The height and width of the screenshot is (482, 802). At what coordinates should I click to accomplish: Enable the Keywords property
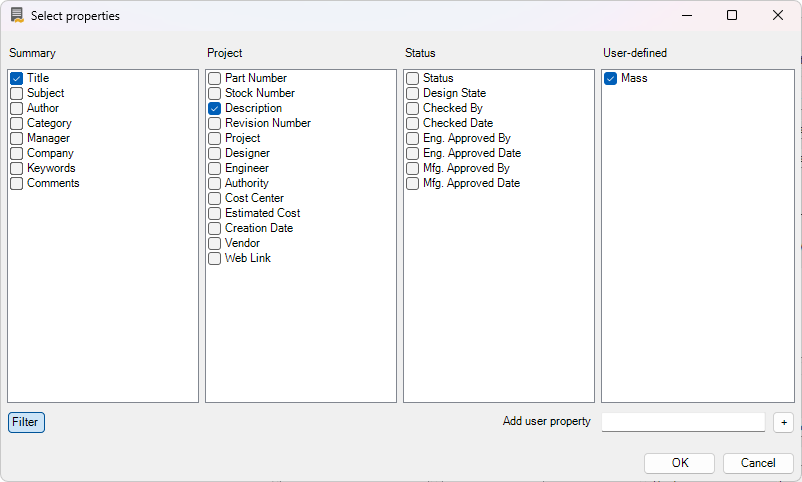[x=16, y=168]
